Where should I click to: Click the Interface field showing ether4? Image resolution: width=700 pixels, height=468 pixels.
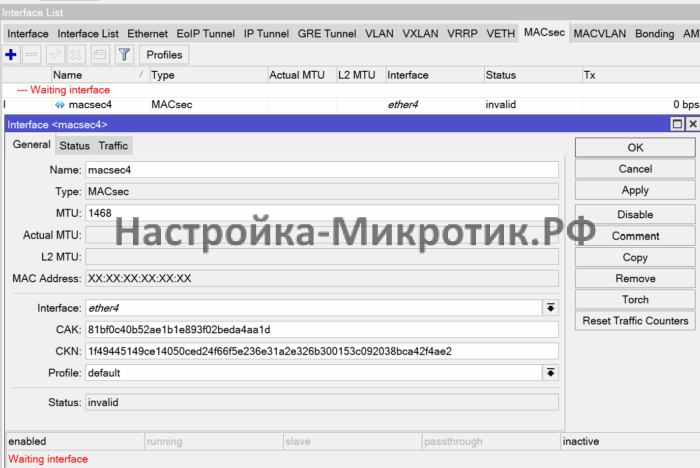point(313,308)
